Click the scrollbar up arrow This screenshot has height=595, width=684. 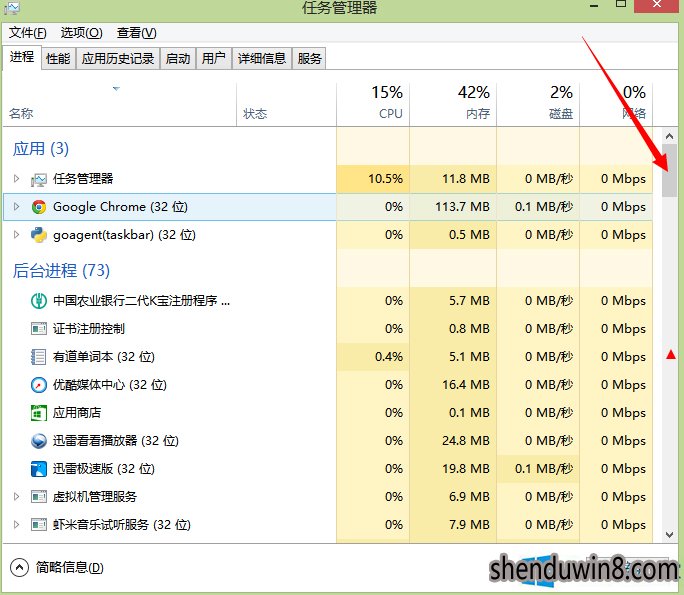(x=670, y=137)
